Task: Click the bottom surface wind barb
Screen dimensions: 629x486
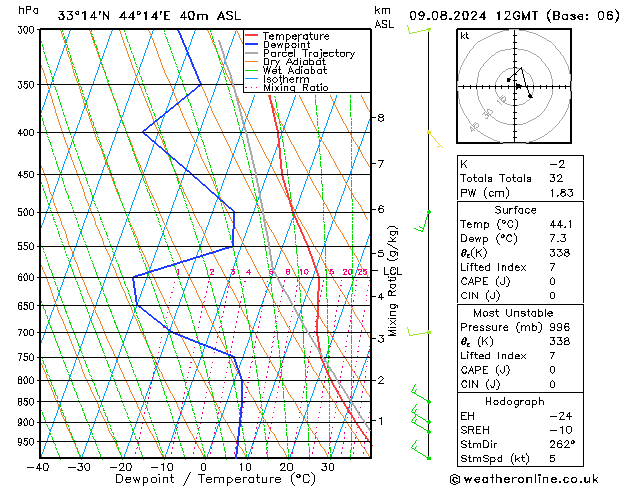Action: (x=420, y=450)
